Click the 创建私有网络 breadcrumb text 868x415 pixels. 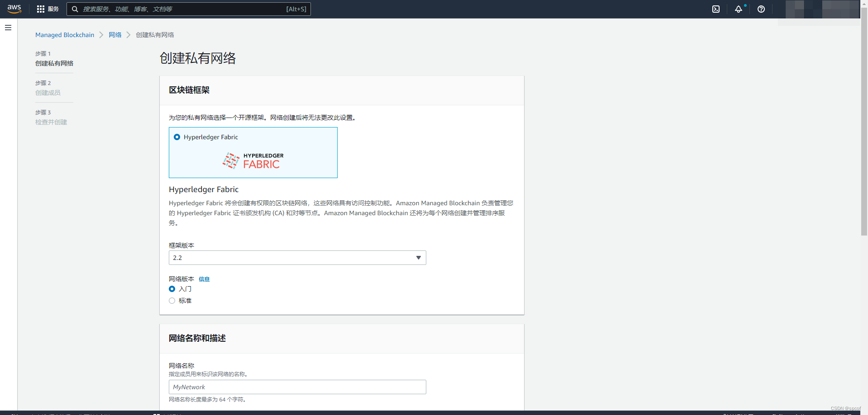point(155,35)
